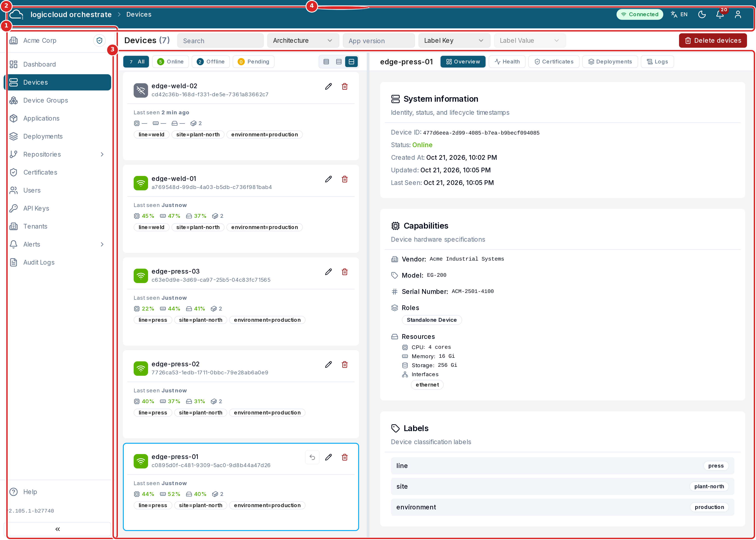Filter devices by Offline status
Screen dimensions: 756x540
211,62
